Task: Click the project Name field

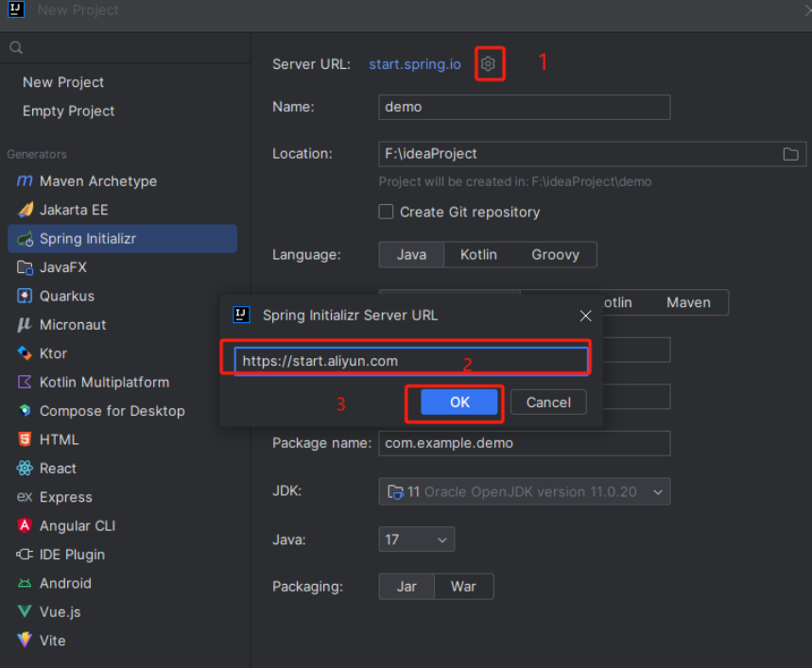Action: [x=524, y=107]
